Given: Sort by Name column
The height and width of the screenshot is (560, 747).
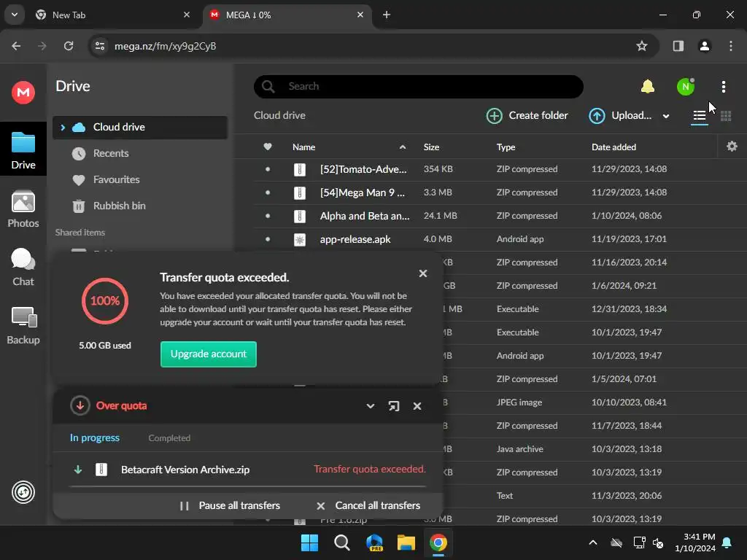Looking at the screenshot, I should 304,147.
